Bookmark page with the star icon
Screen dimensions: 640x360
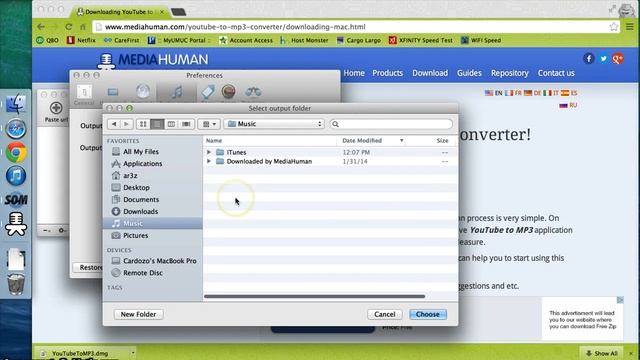[613, 27]
